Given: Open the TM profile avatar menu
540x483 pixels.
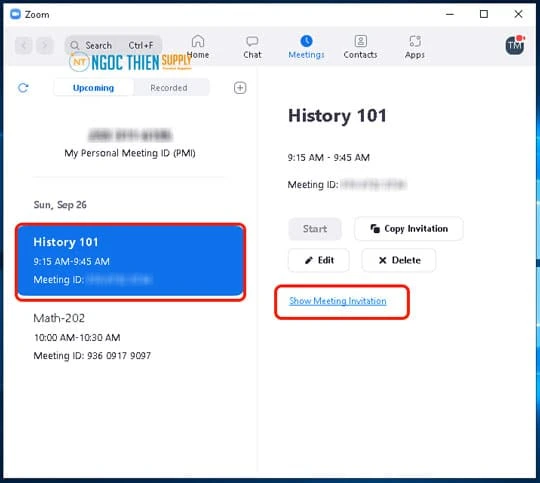Looking at the screenshot, I should coord(515,45).
